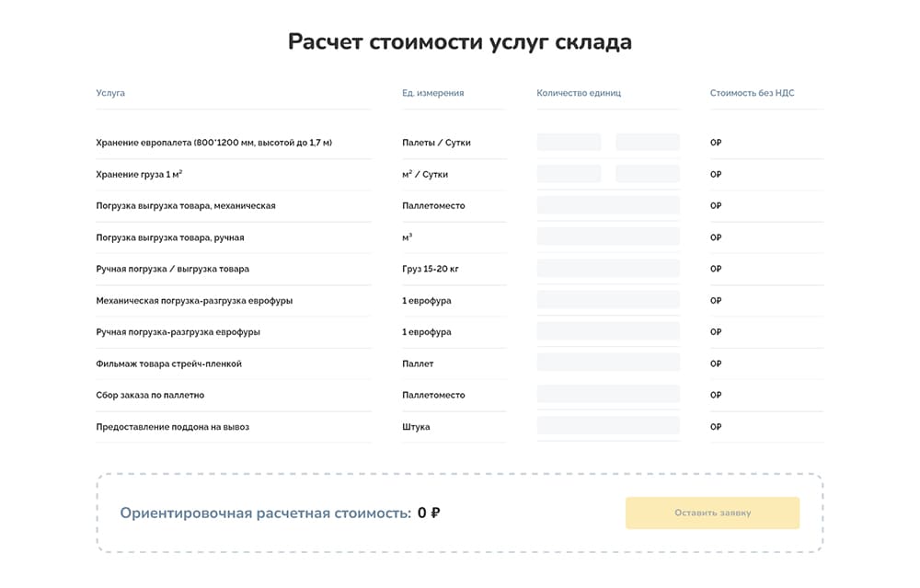This screenshot has height=588, width=920.
Task: Focus right quantity field for Хранение груза 1 м²
Action: [x=647, y=174]
